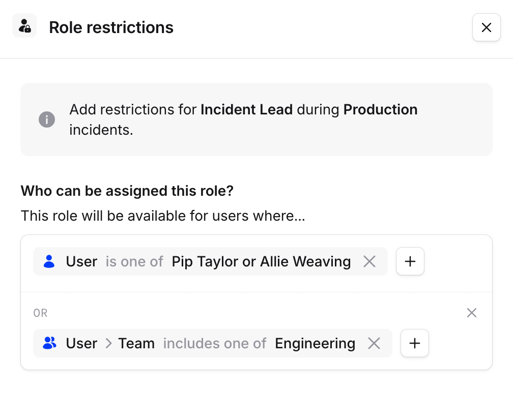Screen dimensions: 513x420
Task: Click the info icon in the banner
Action: (46, 119)
